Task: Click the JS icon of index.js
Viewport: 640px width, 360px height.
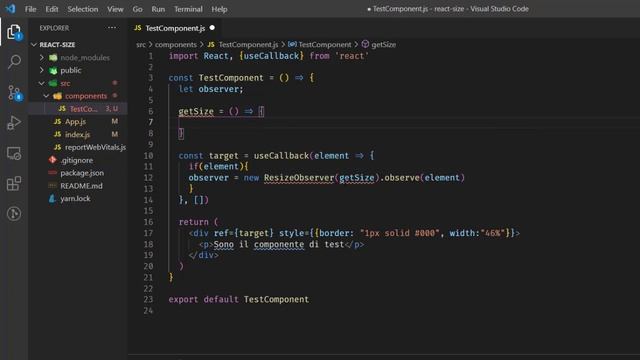Action: tap(58, 134)
